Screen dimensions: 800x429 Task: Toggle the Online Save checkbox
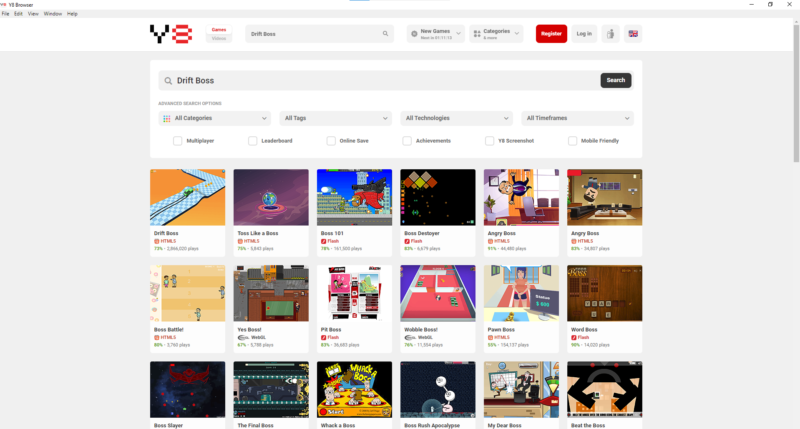tap(331, 141)
